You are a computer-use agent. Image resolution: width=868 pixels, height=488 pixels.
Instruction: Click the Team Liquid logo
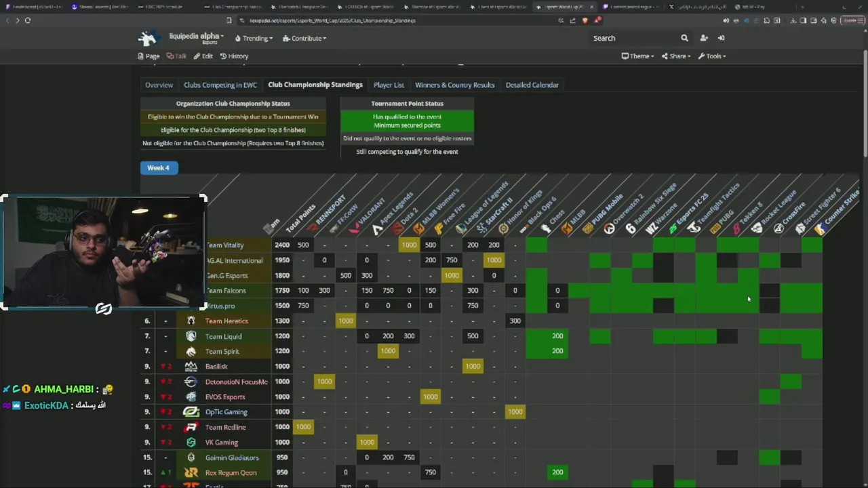point(191,336)
